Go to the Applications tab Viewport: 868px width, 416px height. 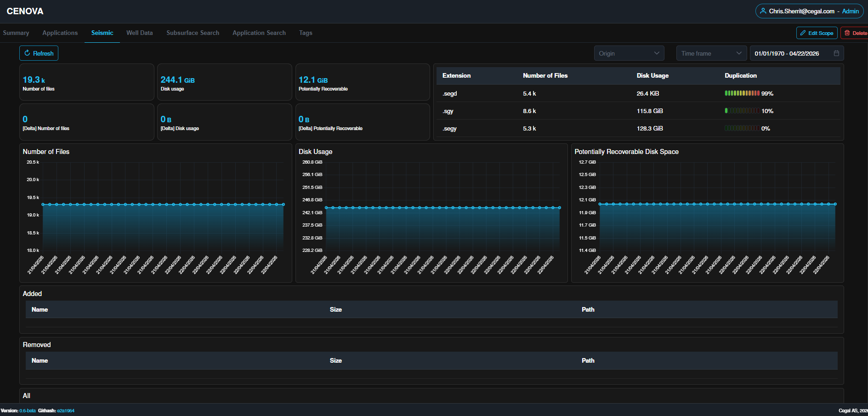pos(60,33)
